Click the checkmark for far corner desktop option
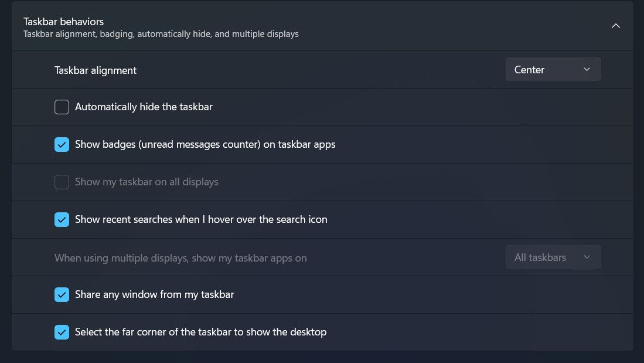Image resolution: width=644 pixels, height=363 pixels. point(62,332)
